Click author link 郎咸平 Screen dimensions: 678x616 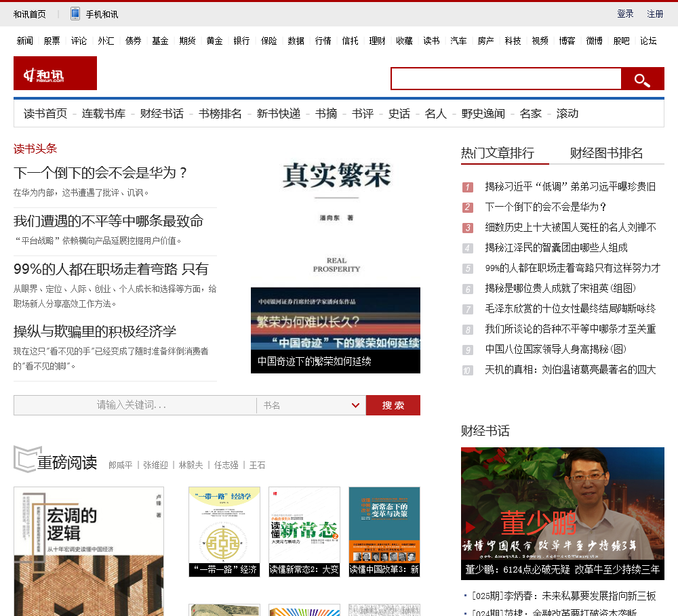(120, 465)
